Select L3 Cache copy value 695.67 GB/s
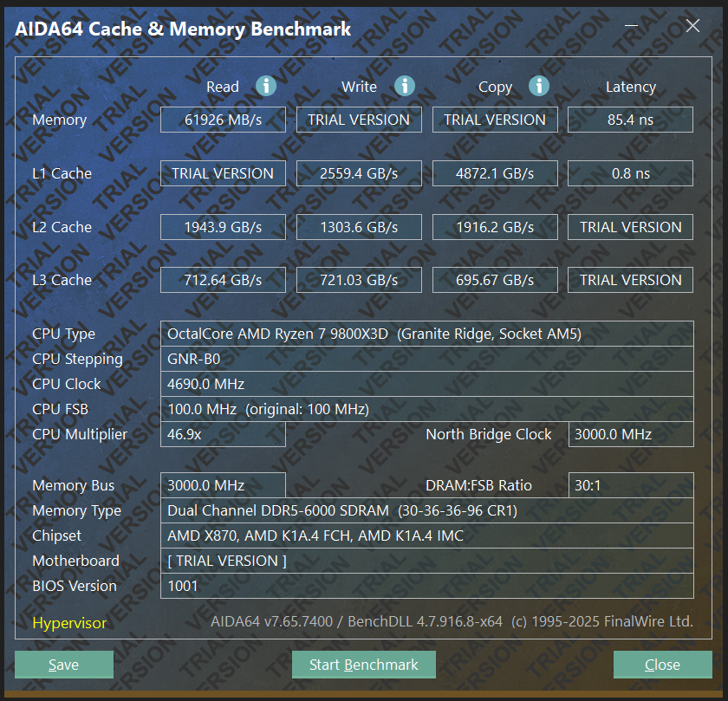The height and width of the screenshot is (701, 728). 495,280
